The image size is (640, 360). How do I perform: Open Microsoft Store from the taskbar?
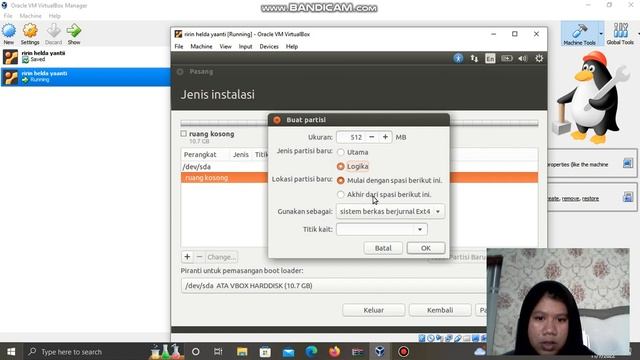(x=265, y=351)
